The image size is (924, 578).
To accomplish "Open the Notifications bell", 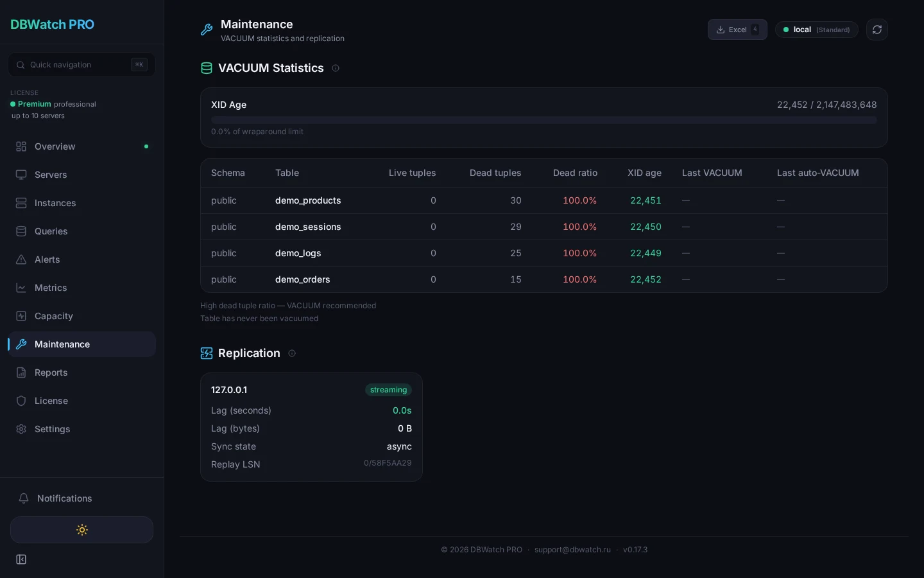I will (x=24, y=498).
